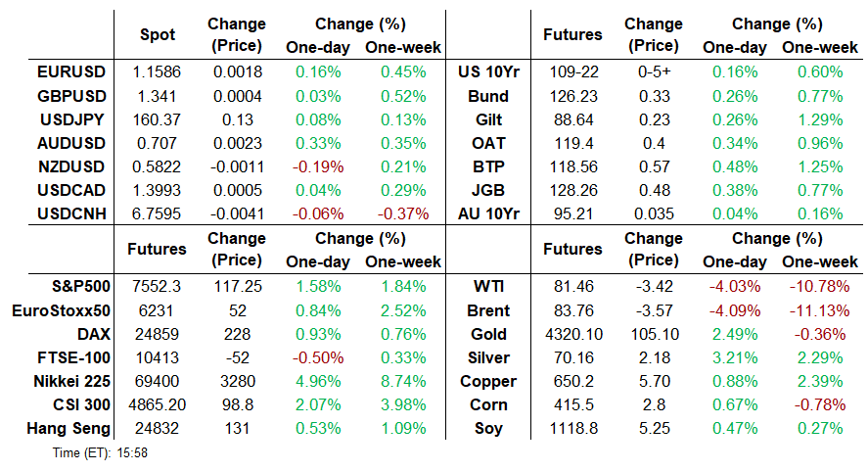Click the Soy futures value 1118.8

(x=572, y=428)
